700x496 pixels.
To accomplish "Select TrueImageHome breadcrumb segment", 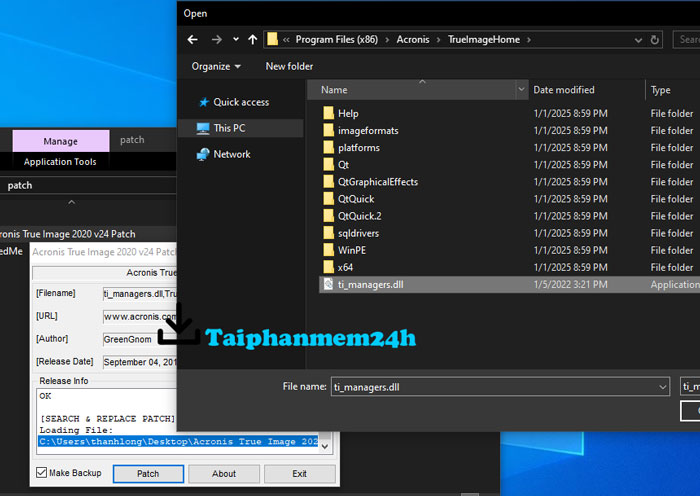I will click(484, 40).
